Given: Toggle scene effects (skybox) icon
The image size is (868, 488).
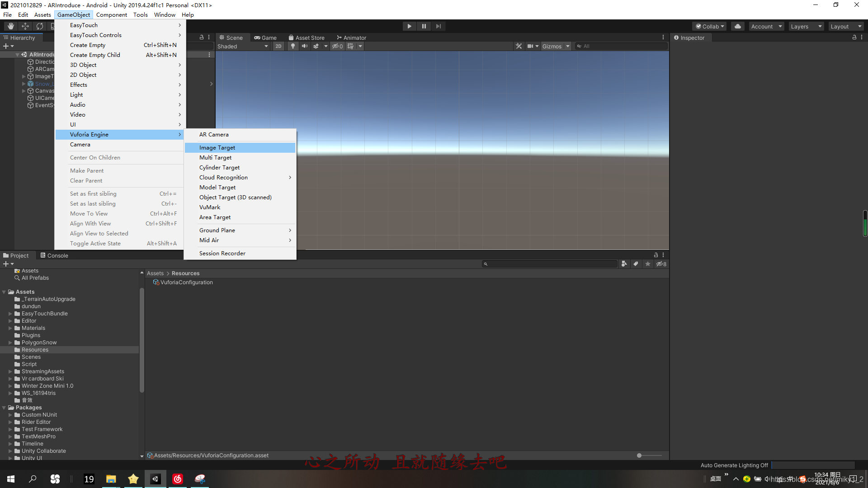Looking at the screenshot, I should coord(316,46).
